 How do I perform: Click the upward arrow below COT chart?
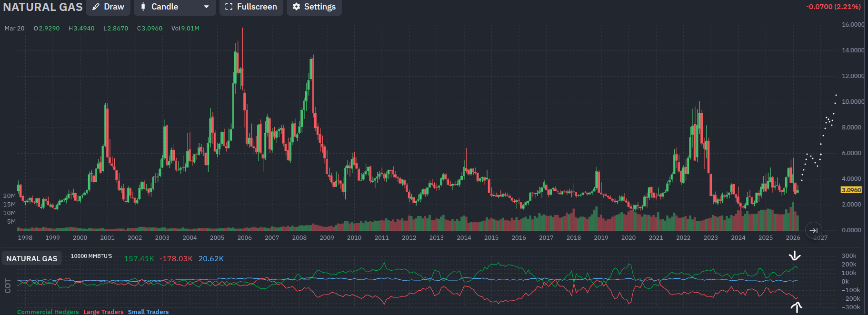tap(796, 307)
